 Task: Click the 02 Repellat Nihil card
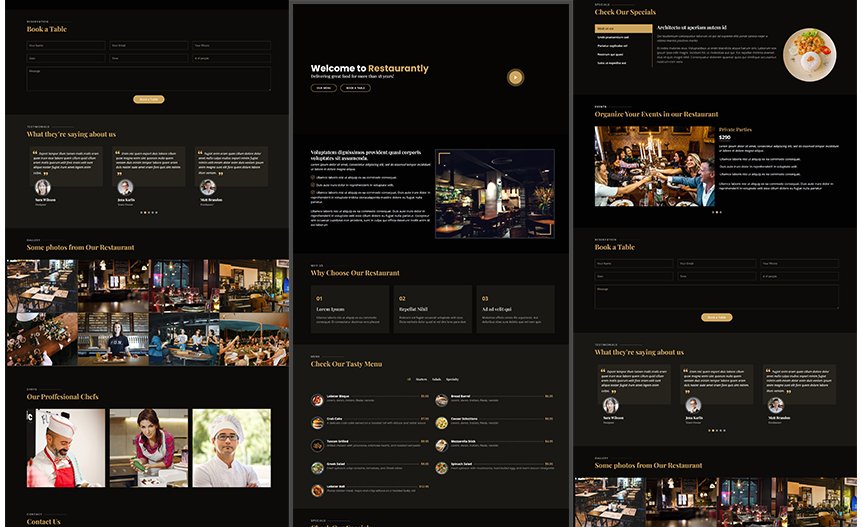433,309
